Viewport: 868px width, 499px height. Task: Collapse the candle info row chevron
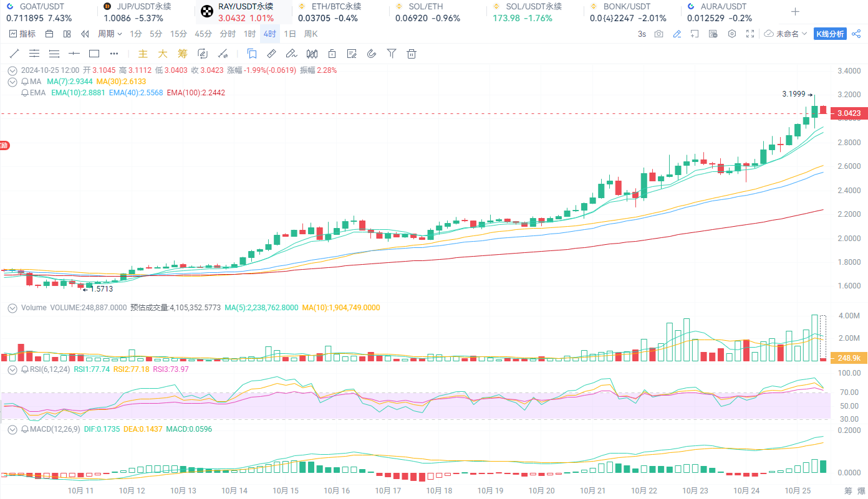click(x=12, y=70)
